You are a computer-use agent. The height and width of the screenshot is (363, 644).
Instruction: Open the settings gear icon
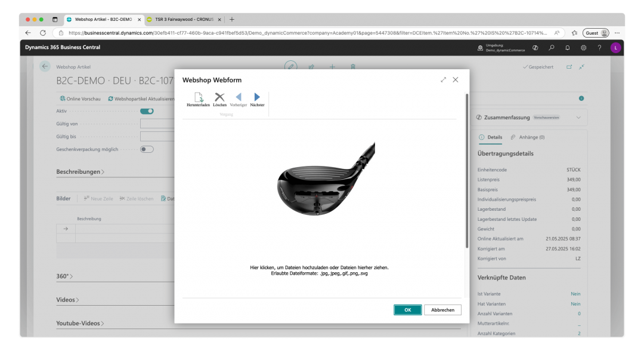pyautogui.click(x=583, y=48)
